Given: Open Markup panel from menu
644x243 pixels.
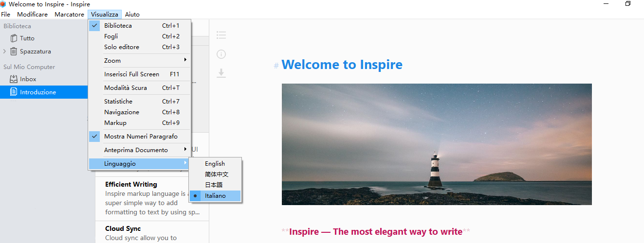Looking at the screenshot, I should tap(140, 123).
